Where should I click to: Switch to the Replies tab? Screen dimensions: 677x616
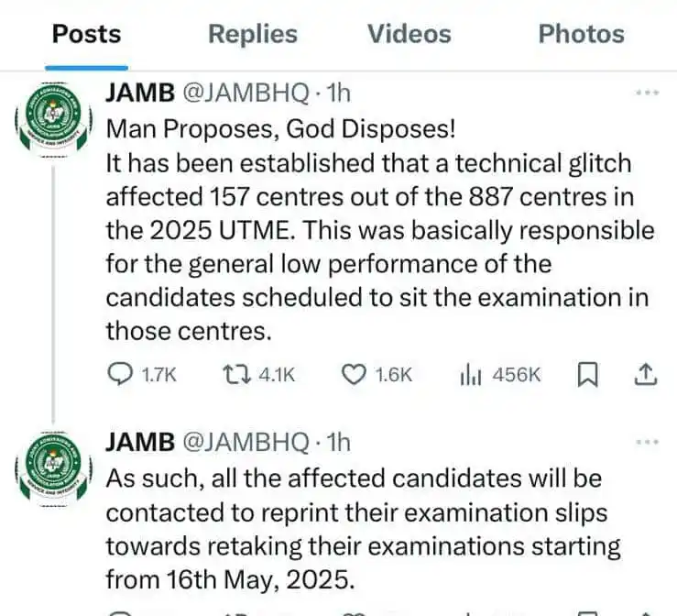point(253,34)
